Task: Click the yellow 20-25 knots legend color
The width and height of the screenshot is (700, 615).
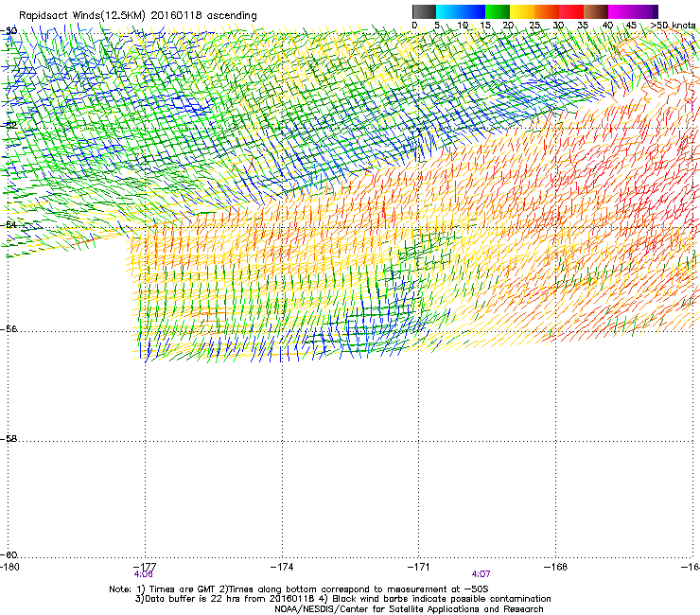Action: (x=522, y=11)
